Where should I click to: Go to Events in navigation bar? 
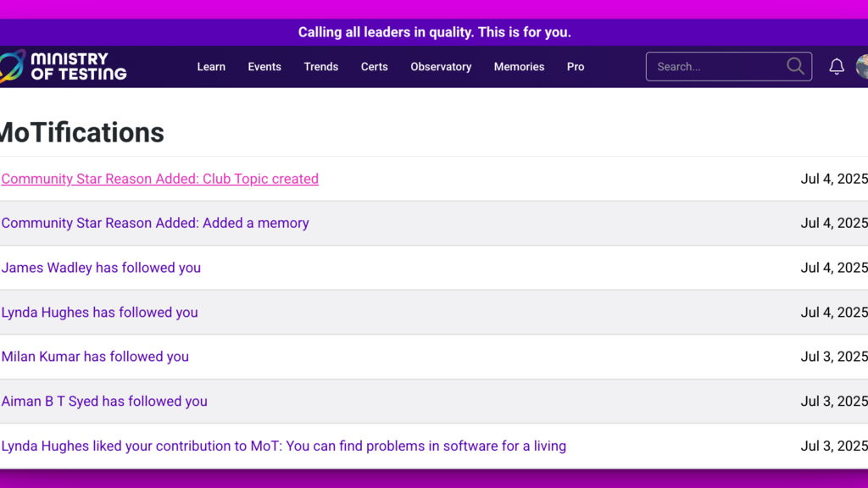[x=264, y=67]
